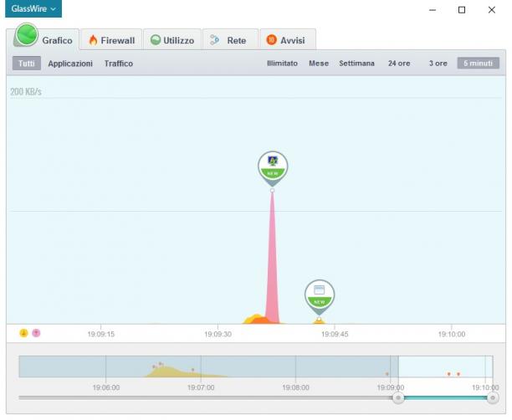The height and width of the screenshot is (420, 512).
Task: Click the NEW monitor app marker on pink spike
Action: [x=273, y=168]
